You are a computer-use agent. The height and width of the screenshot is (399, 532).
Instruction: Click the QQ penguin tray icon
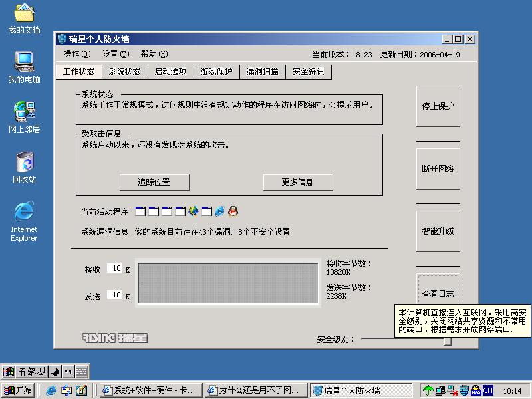click(476, 390)
